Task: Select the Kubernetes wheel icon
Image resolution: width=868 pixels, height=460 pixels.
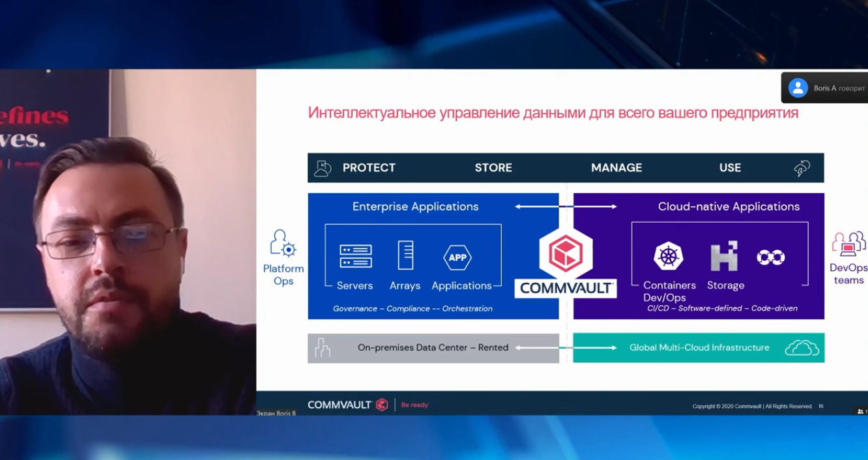Action: (669, 256)
